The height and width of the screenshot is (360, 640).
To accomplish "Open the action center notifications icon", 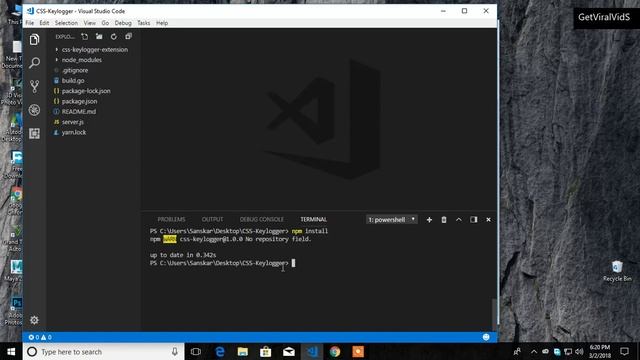I will 624,351.
